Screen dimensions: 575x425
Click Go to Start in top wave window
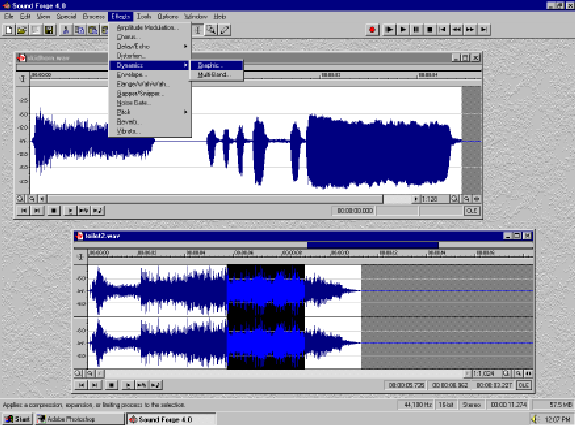[x=24, y=210]
